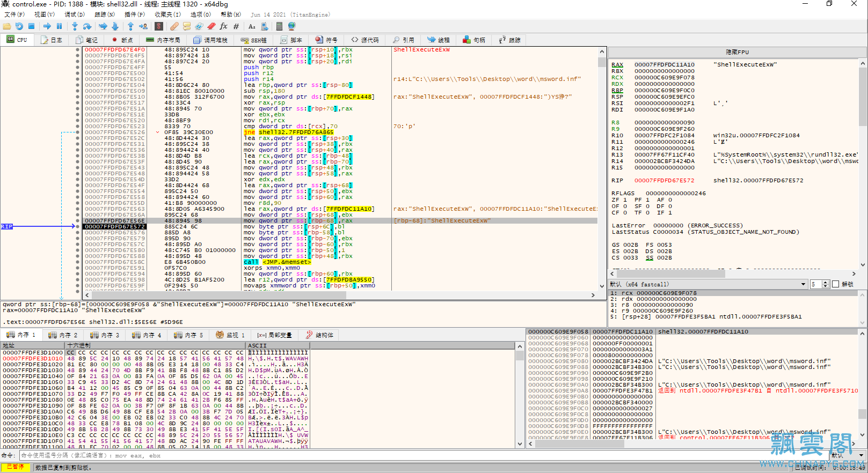The height and width of the screenshot is (473, 868).
Task: Open the 默认 (x64 fastcall) calling convention dropdown
Action: [x=708, y=284]
